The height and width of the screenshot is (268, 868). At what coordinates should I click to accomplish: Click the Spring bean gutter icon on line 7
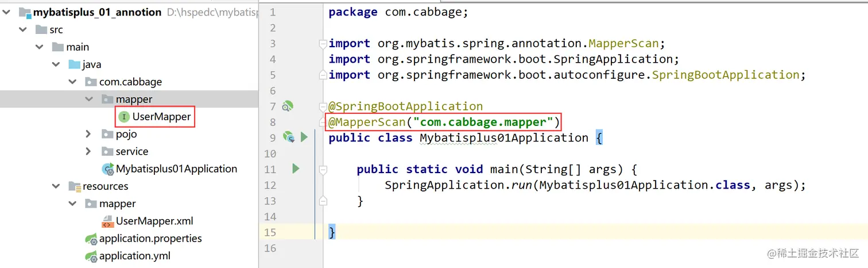click(288, 106)
